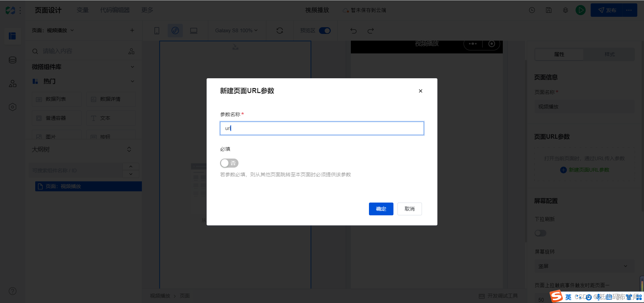Click the component library shapes icon
Image resolution: width=644 pixels, height=303 pixels.
coord(131,51)
